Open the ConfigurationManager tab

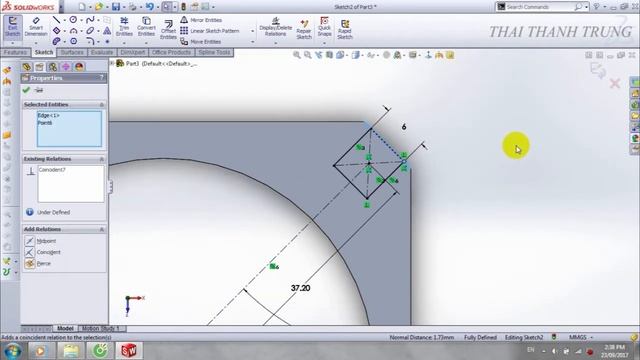53,67
